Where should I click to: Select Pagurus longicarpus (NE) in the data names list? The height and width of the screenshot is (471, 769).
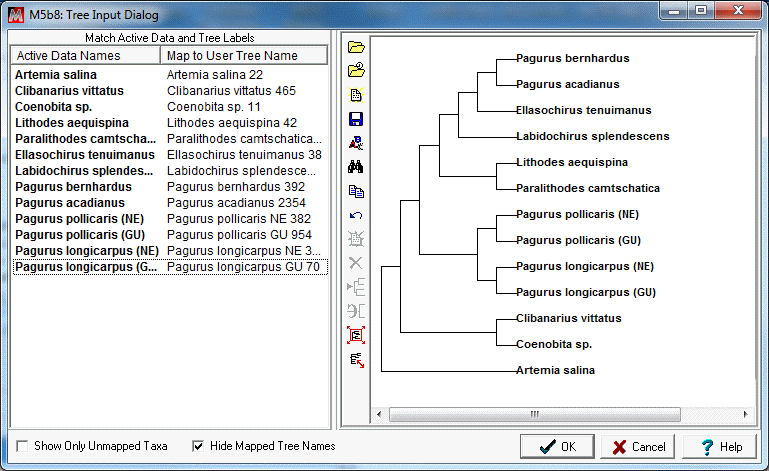(x=87, y=251)
